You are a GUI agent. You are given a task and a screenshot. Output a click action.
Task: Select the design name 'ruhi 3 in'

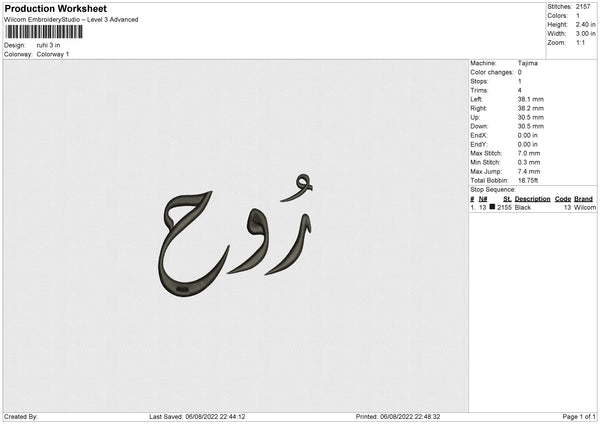pos(48,45)
